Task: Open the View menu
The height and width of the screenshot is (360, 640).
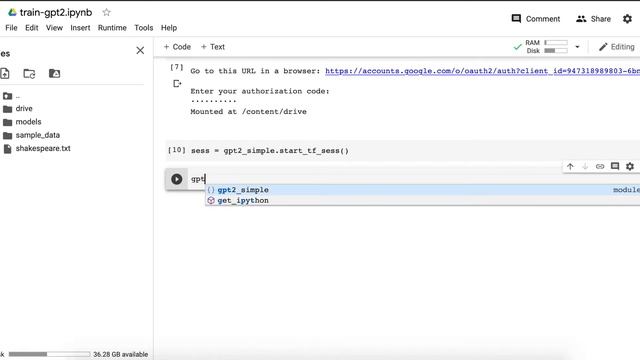Action: (x=54, y=28)
